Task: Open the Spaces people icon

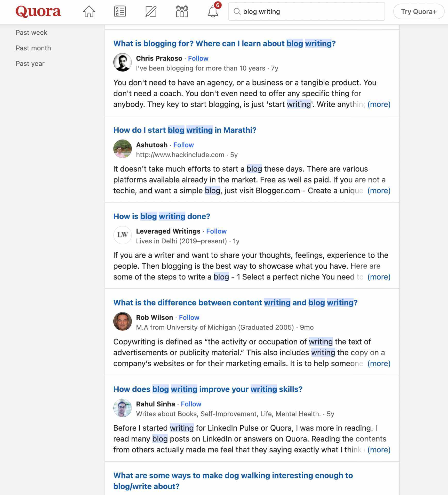Action: (x=182, y=12)
